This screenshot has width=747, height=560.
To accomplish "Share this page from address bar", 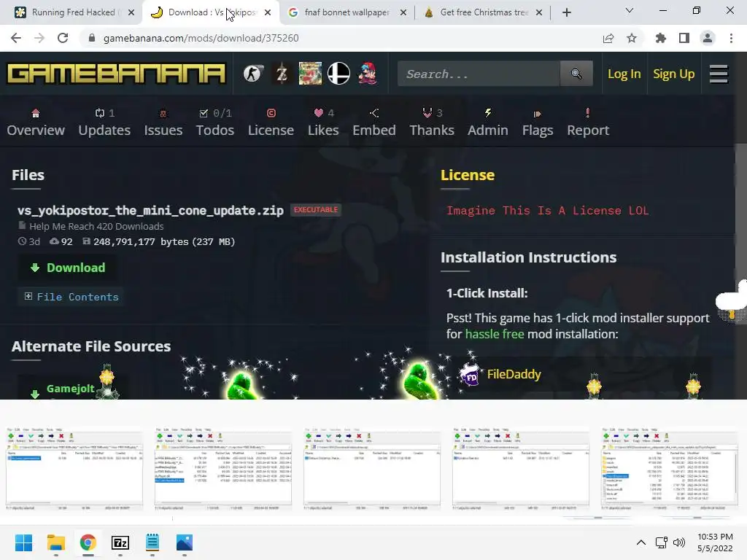I will coord(608,38).
